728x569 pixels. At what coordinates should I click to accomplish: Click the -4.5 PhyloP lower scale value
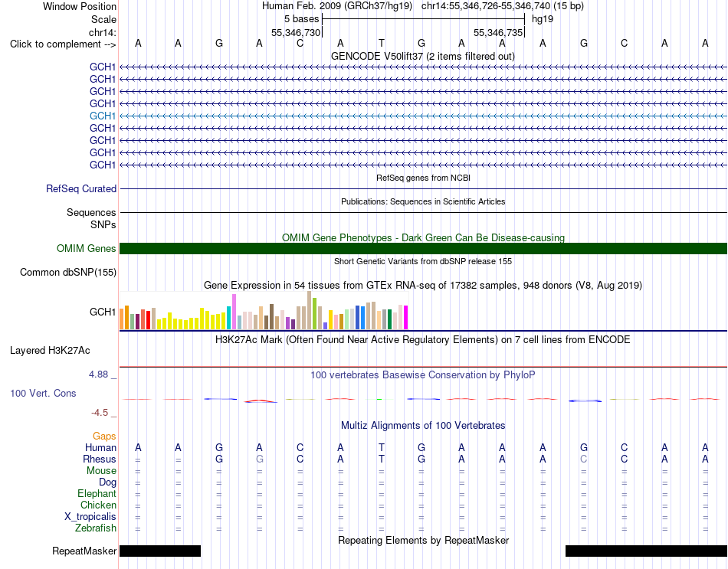pos(100,413)
